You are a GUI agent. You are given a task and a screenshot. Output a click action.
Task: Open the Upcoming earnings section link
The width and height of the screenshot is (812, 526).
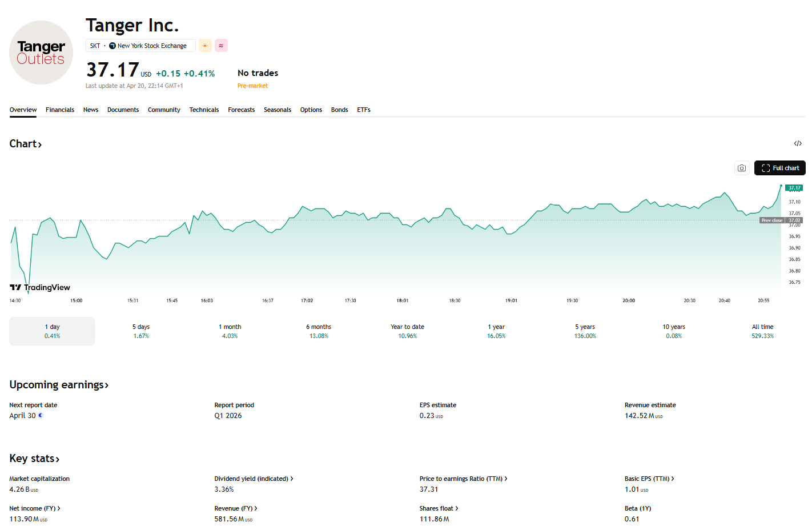59,385
